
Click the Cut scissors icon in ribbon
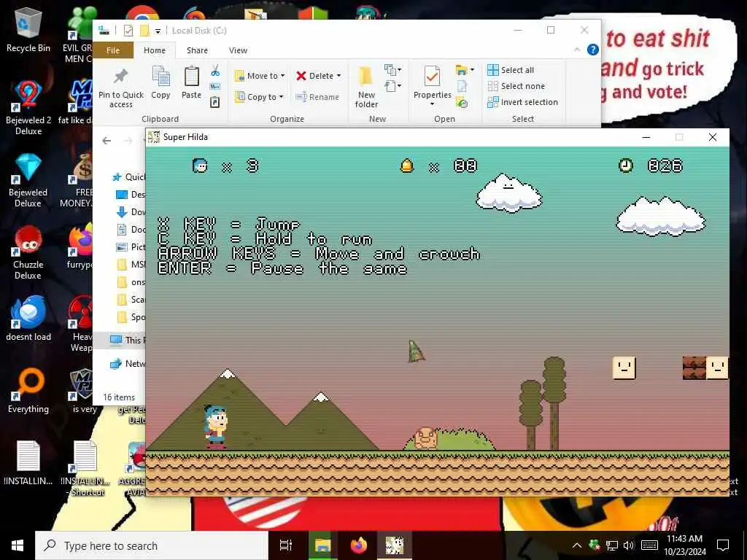coord(215,71)
